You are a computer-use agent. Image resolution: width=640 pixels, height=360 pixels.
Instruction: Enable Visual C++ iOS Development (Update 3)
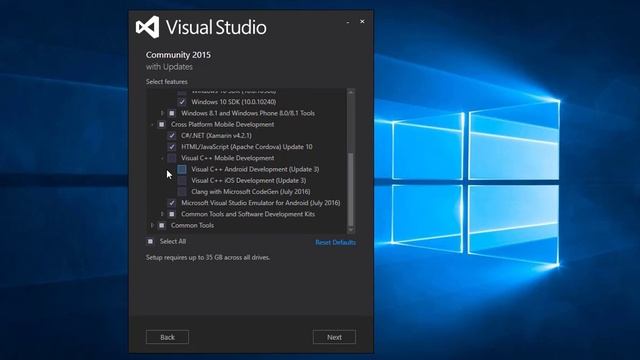[x=182, y=180]
